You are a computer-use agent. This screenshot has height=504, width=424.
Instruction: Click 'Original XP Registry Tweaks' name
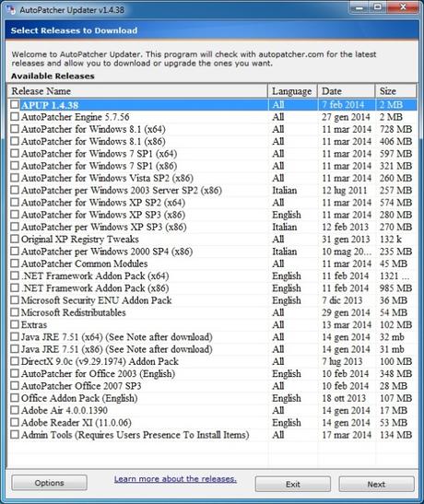(x=80, y=240)
